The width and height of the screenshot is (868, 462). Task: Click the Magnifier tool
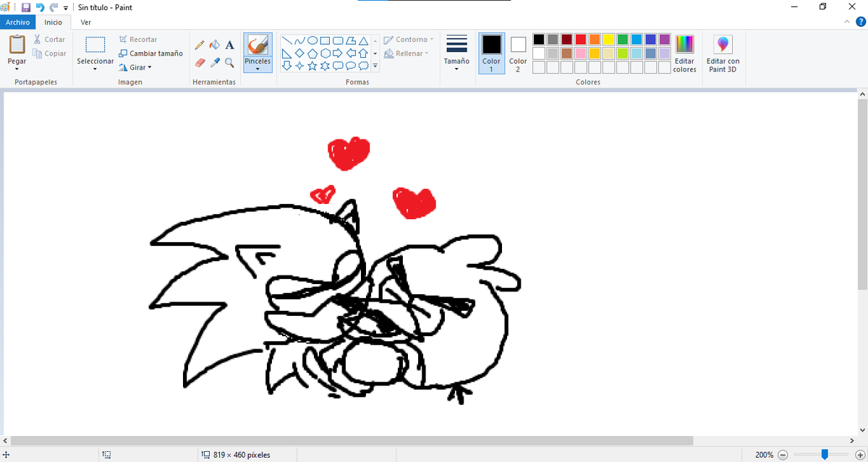click(229, 63)
